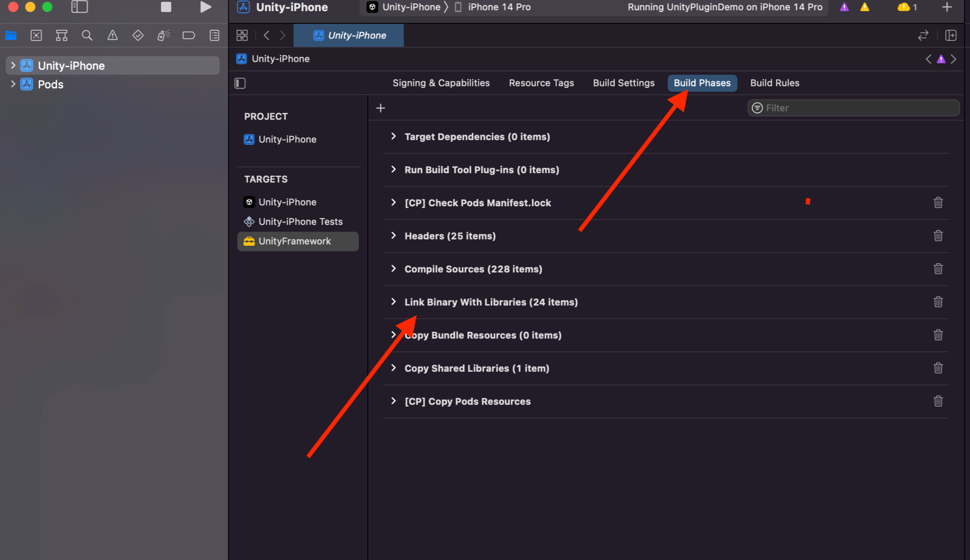Expand the Pods project in navigator
Viewport: 970px width, 560px height.
pyautogui.click(x=13, y=84)
